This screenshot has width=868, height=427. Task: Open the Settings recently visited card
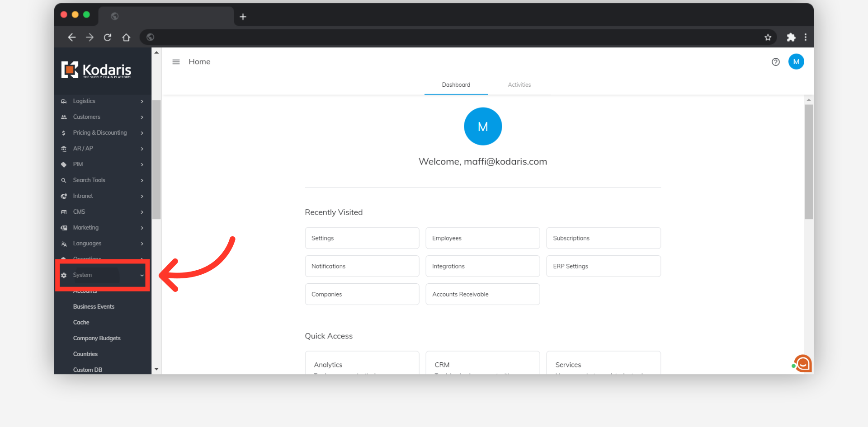(362, 238)
